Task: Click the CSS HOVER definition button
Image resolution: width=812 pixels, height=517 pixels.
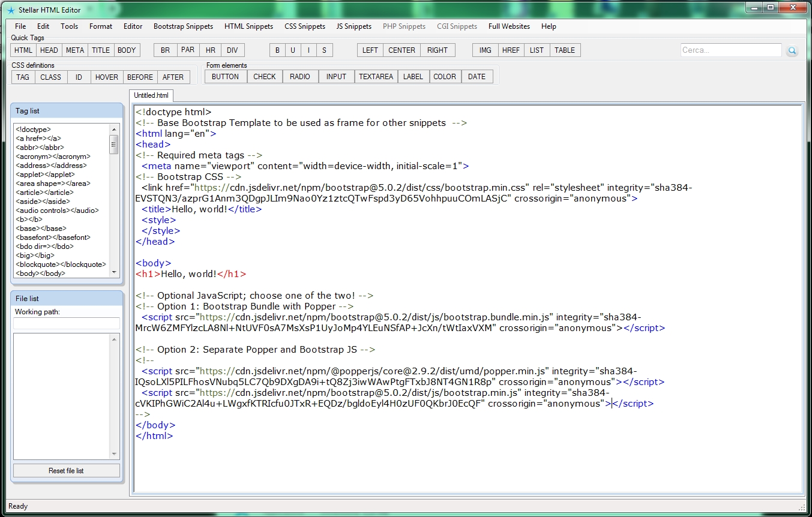Action: (x=107, y=77)
